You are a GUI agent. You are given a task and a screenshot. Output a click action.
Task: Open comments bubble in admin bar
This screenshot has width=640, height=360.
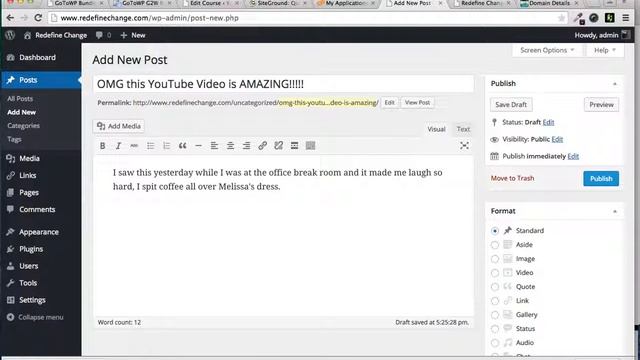pos(103,35)
